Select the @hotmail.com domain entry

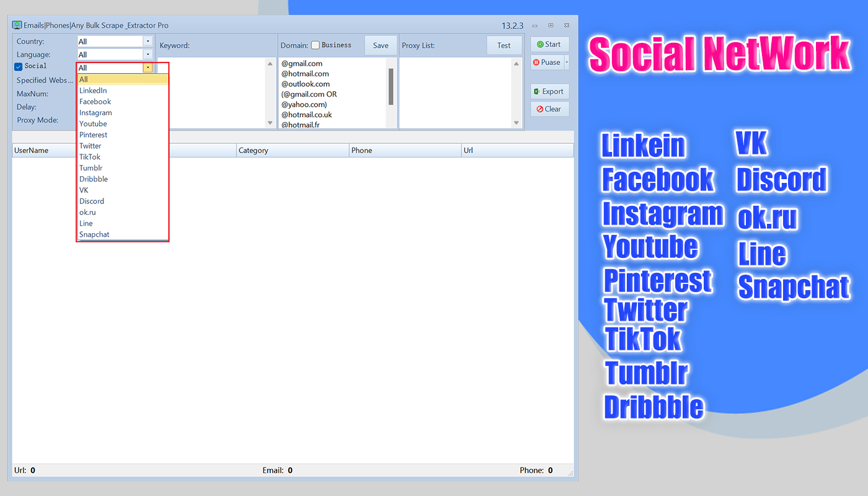click(x=305, y=74)
